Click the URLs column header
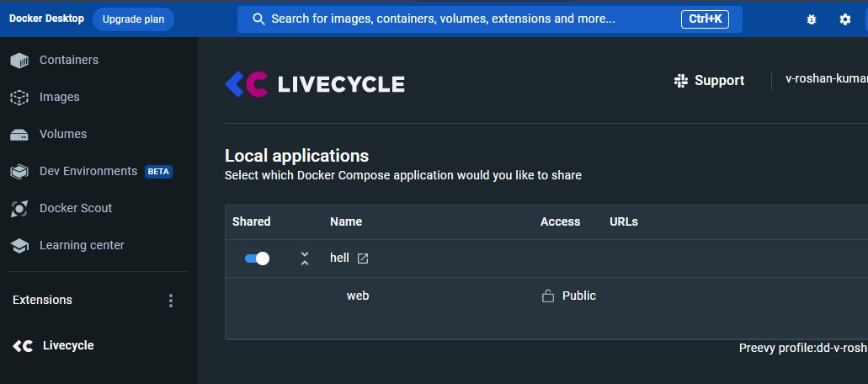 point(624,221)
